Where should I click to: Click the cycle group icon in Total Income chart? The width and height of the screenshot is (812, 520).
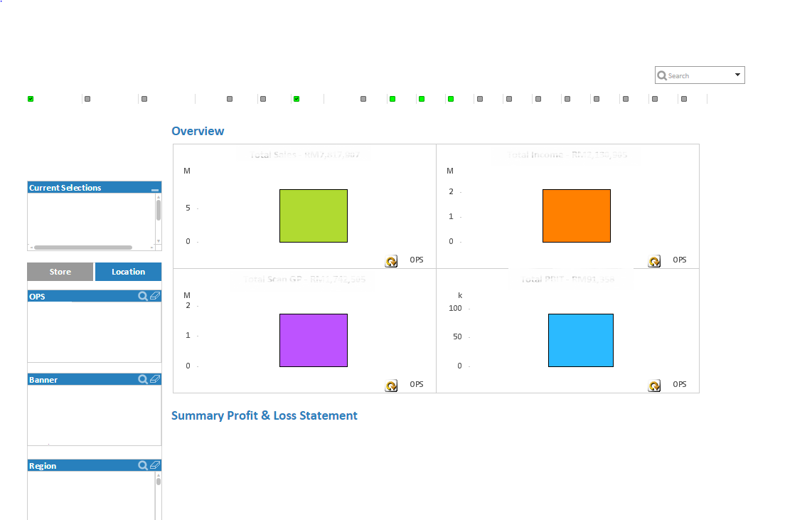[654, 262]
